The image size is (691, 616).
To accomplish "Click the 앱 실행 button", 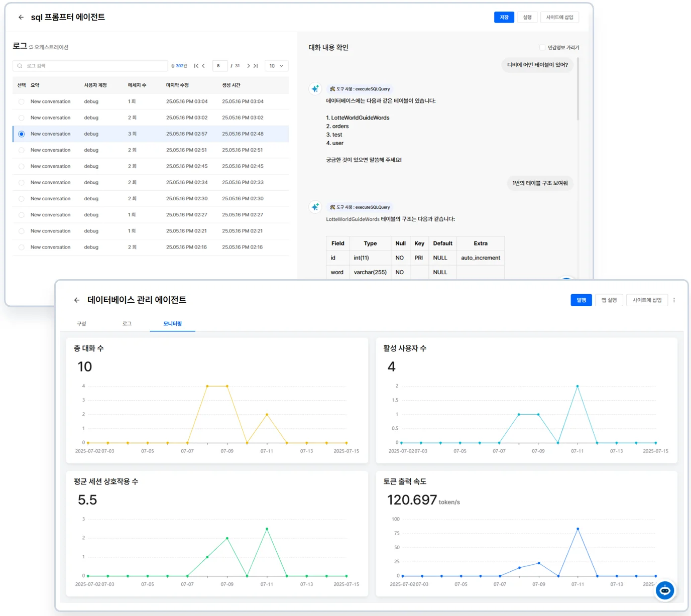I will click(x=609, y=300).
